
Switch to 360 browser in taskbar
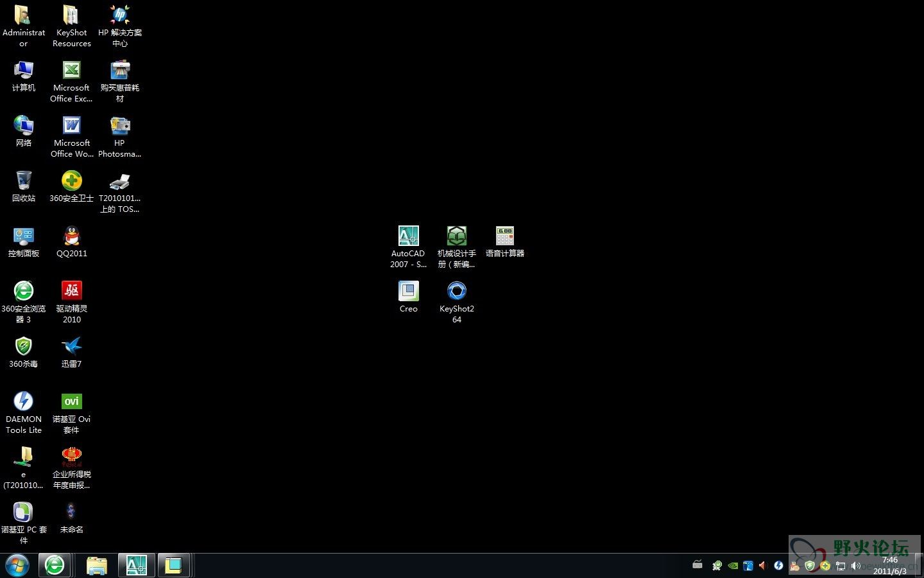55,566
